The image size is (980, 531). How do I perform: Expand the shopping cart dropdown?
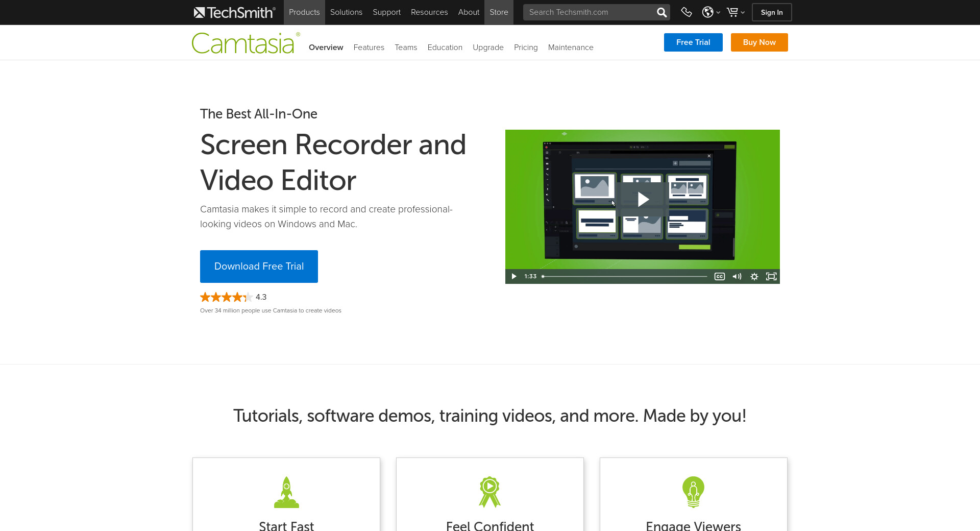(x=735, y=12)
